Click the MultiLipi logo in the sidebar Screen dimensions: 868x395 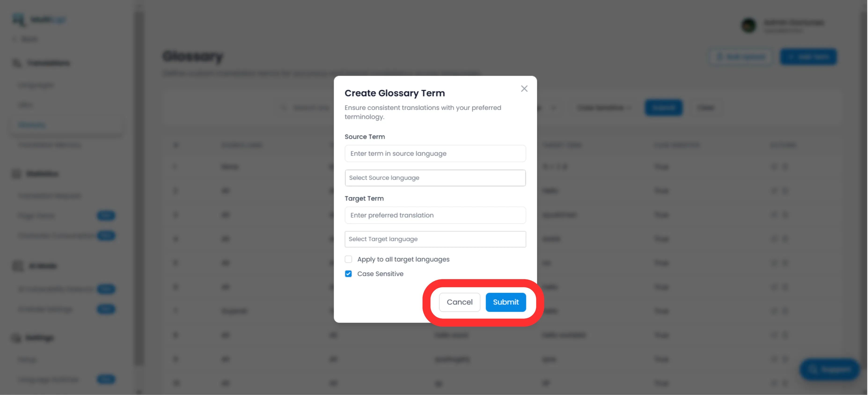point(39,19)
